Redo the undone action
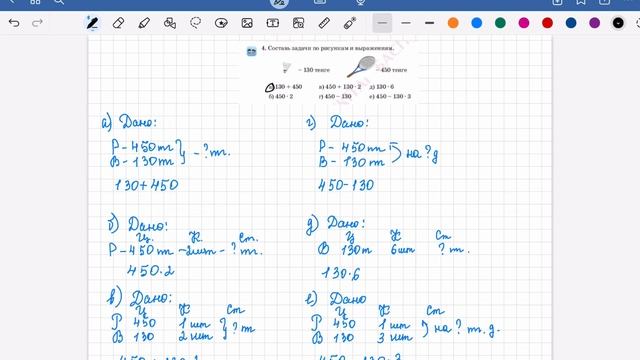The image size is (640, 360). pyautogui.click(x=37, y=23)
